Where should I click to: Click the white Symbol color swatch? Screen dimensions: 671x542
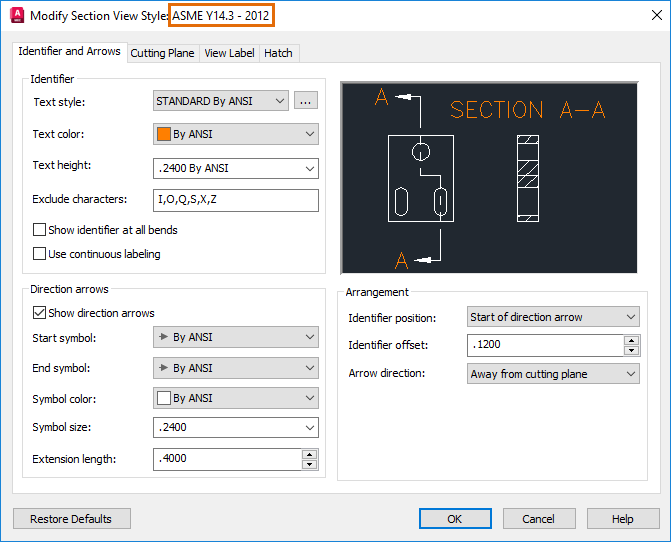pos(164,398)
